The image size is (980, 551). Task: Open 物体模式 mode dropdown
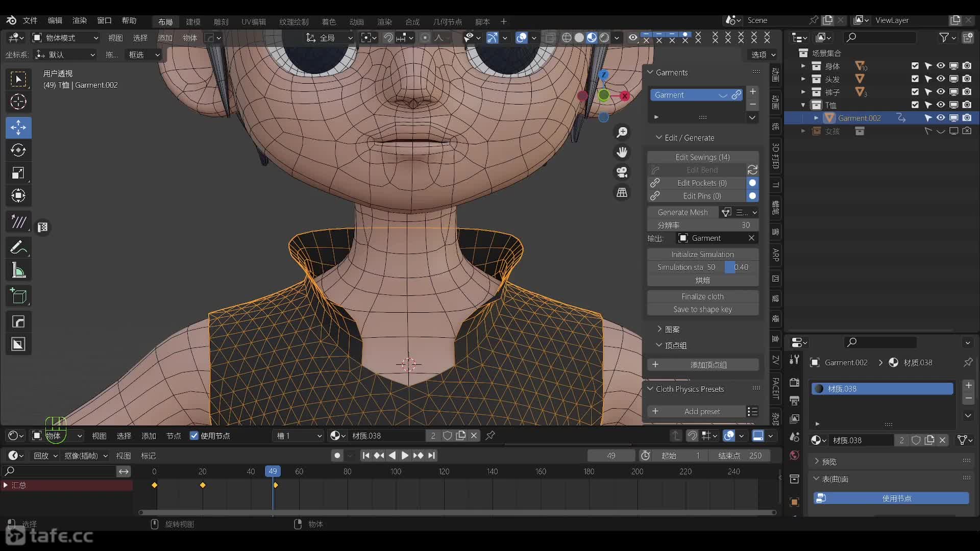[65, 38]
